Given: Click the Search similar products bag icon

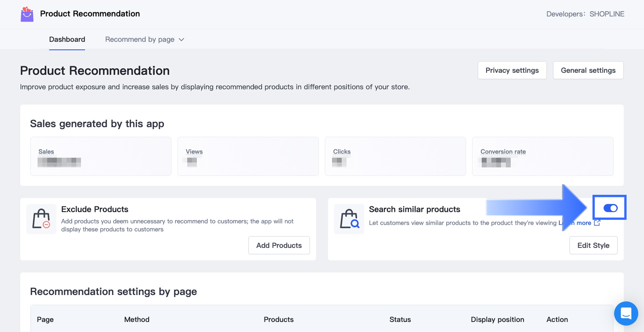Looking at the screenshot, I should 349,219.
